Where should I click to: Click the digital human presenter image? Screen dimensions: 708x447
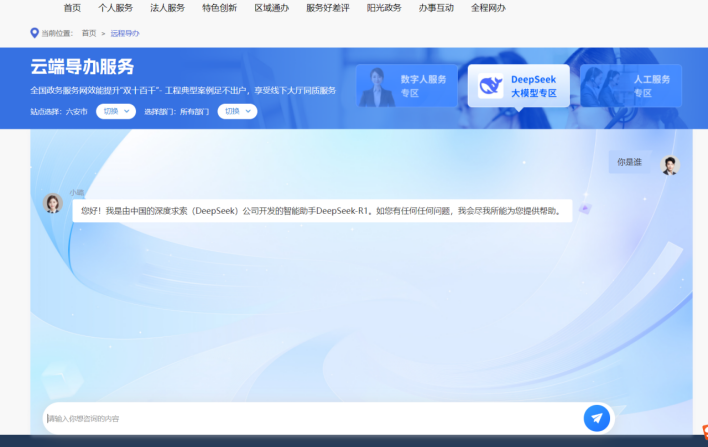(377, 87)
